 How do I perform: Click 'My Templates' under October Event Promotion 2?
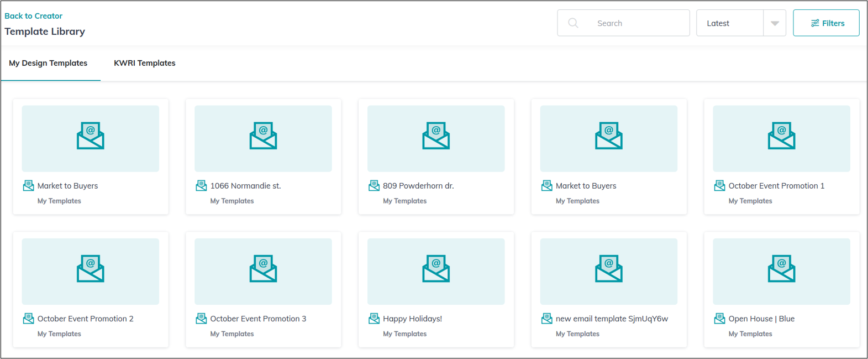59,334
